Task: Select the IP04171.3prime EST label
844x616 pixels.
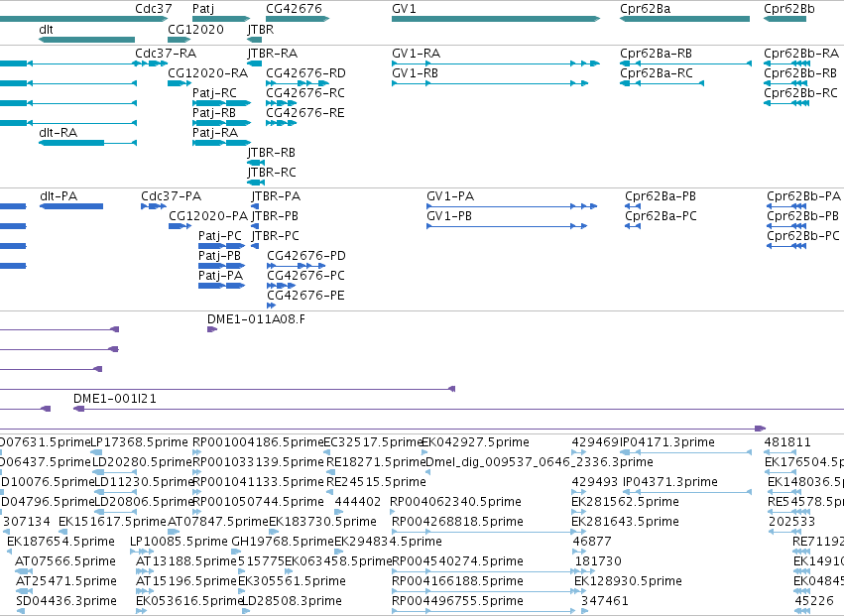Action: (667, 442)
